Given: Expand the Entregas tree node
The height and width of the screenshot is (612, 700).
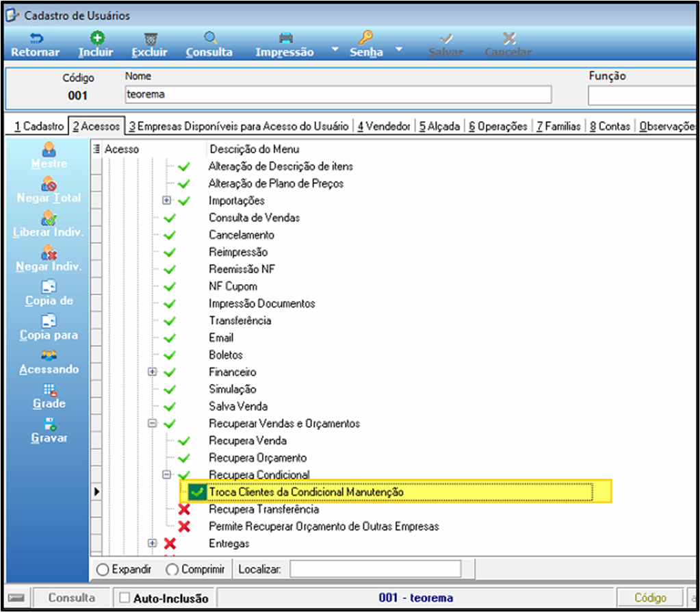Looking at the screenshot, I should pyautogui.click(x=153, y=544).
